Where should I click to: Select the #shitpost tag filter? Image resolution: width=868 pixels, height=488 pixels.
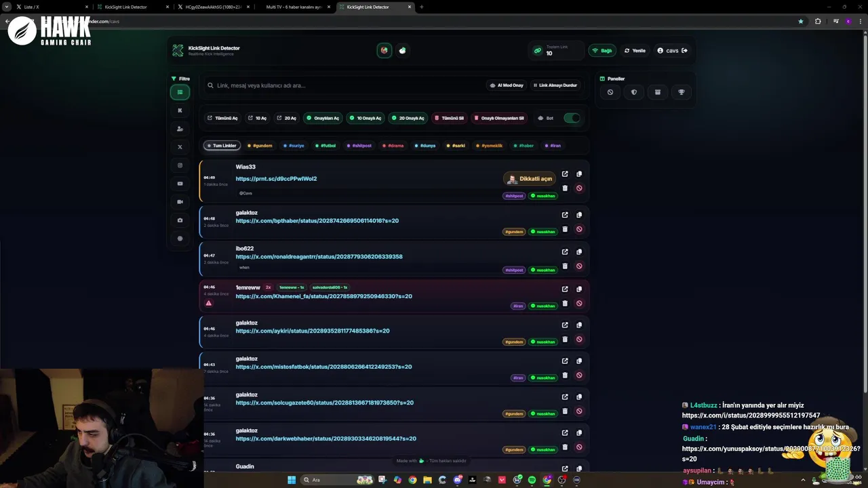(x=359, y=146)
